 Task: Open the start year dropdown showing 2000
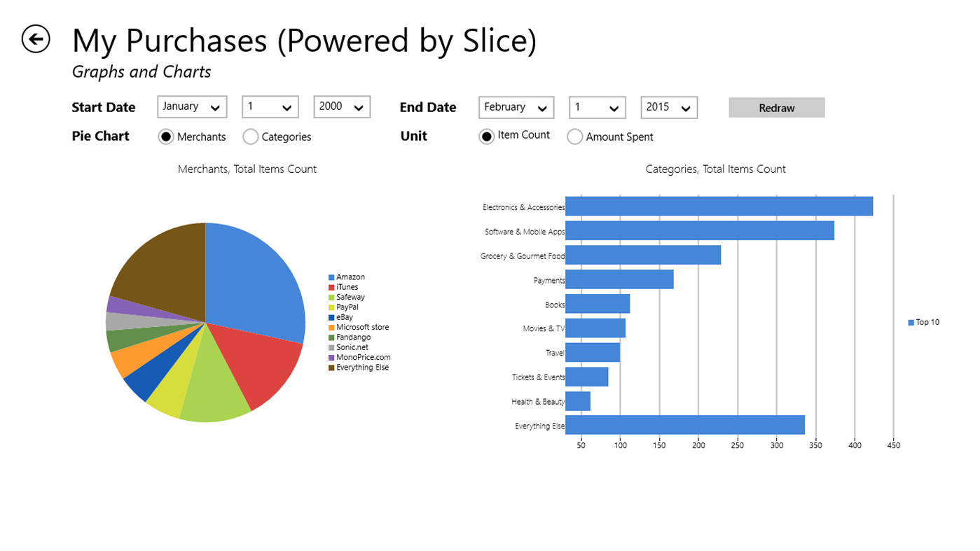coord(342,106)
